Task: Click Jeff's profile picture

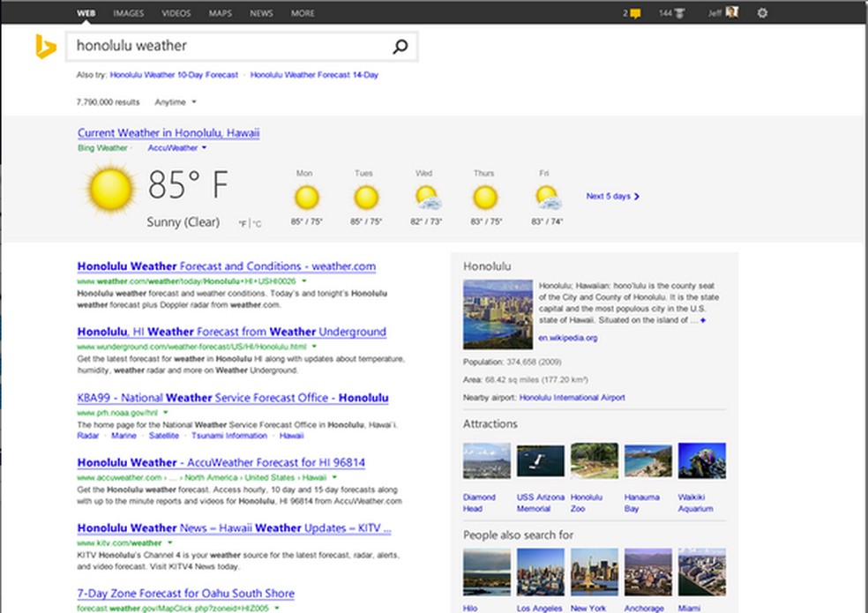Action: point(732,13)
